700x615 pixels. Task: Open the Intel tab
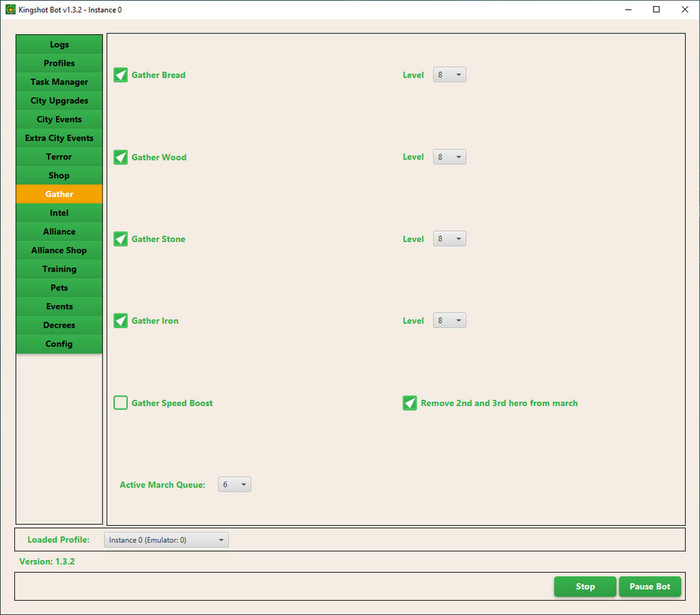click(59, 213)
